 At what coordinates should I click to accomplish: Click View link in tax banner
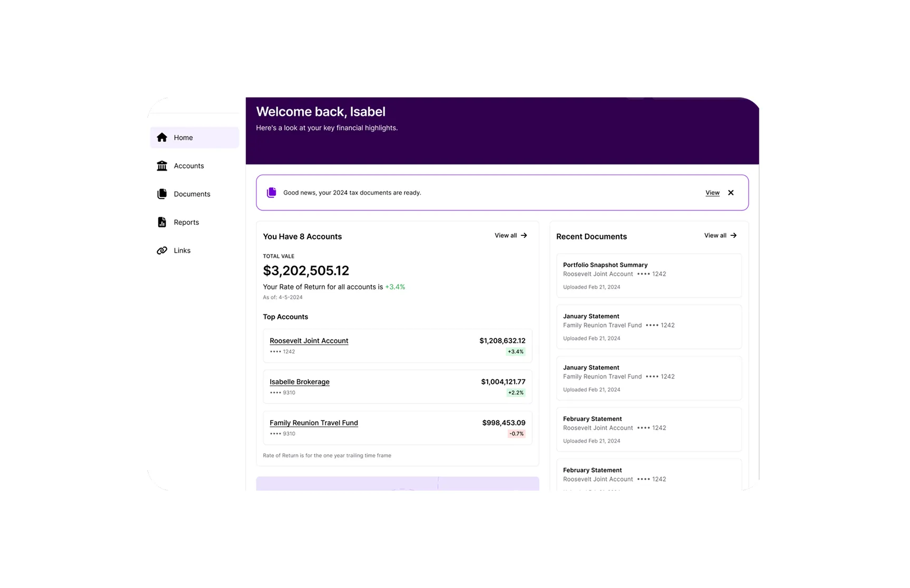click(x=712, y=193)
